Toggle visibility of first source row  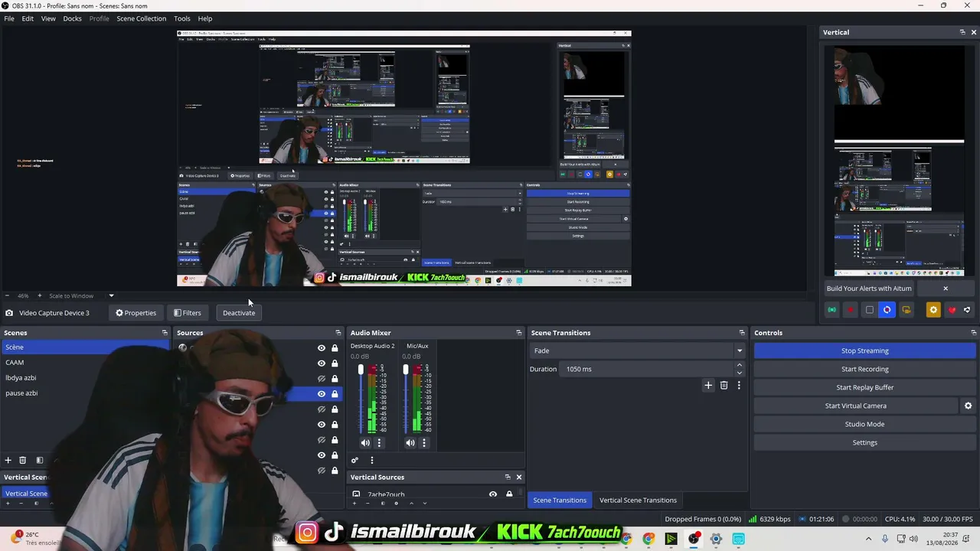[x=322, y=348]
